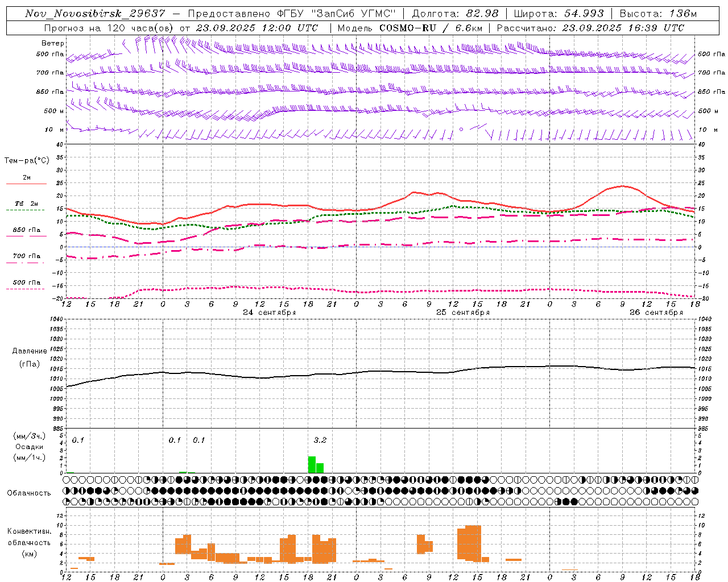Click the calm wind circle in 10 м row
This screenshot has height=582, width=728.
click(461, 129)
